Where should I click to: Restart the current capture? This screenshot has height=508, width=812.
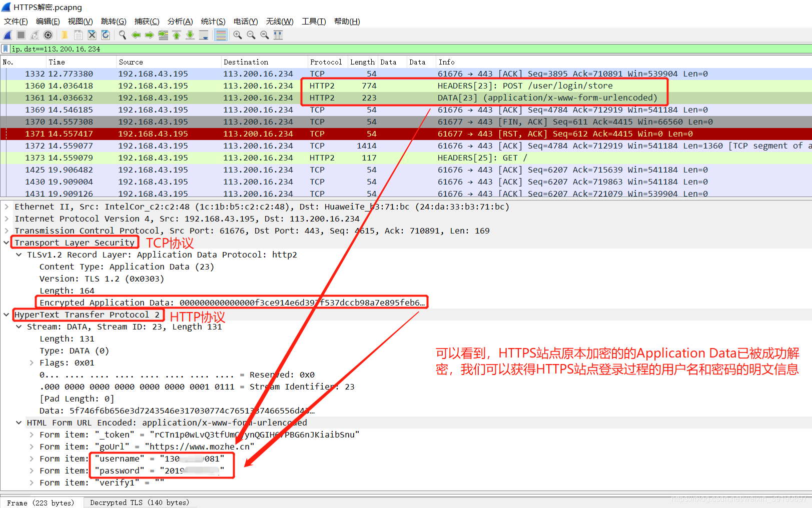pyautogui.click(x=35, y=35)
